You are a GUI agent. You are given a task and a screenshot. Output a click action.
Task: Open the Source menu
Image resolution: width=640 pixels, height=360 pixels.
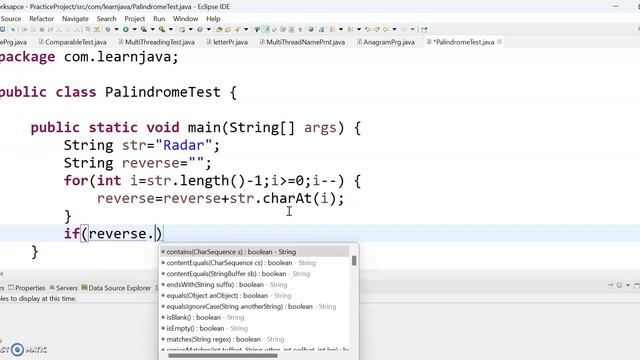point(11,19)
